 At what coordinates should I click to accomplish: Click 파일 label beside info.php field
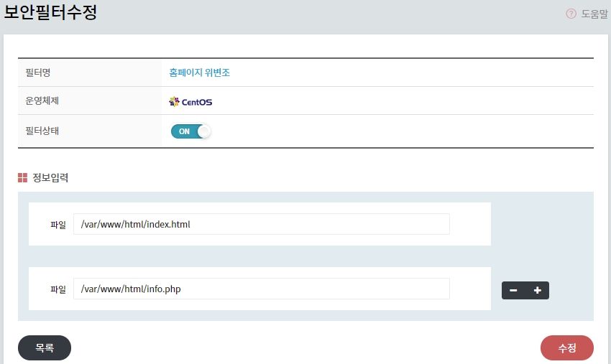point(58,289)
